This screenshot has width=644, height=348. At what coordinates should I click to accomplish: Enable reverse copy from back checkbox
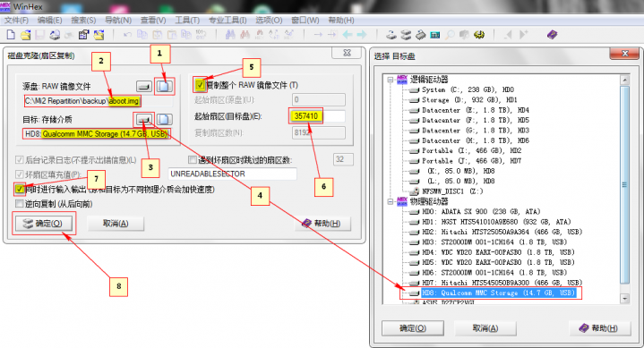pos(19,204)
